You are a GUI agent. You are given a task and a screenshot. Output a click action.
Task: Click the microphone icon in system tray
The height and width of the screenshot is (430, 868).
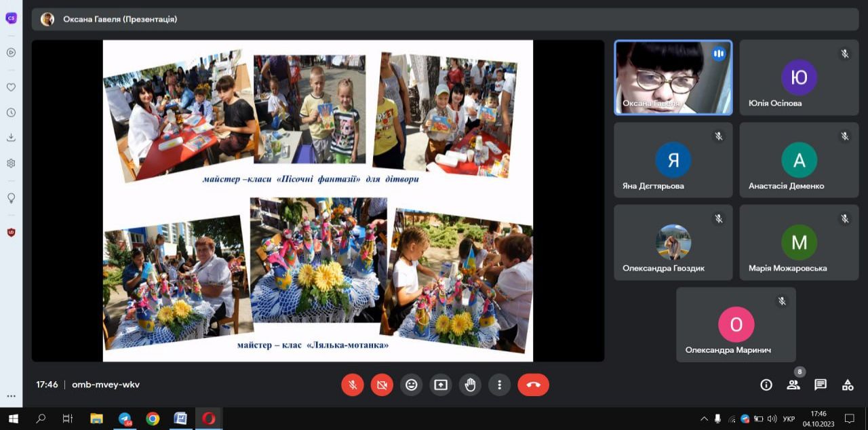(717, 418)
